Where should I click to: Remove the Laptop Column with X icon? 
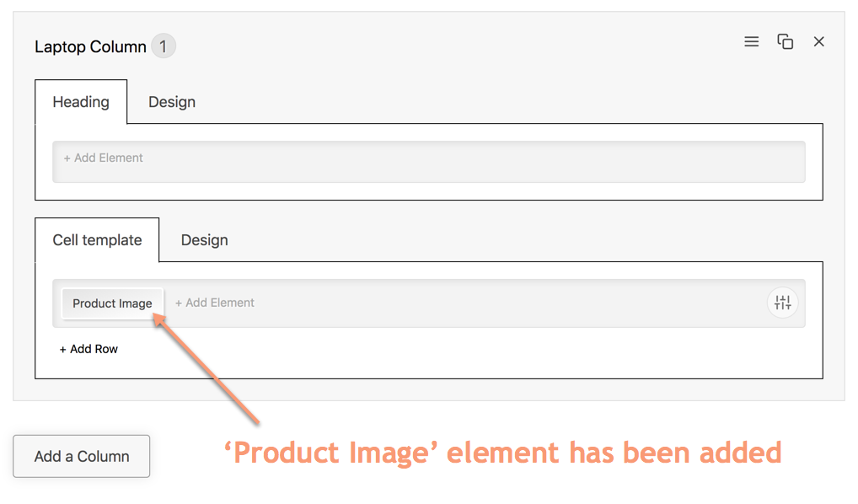click(818, 41)
